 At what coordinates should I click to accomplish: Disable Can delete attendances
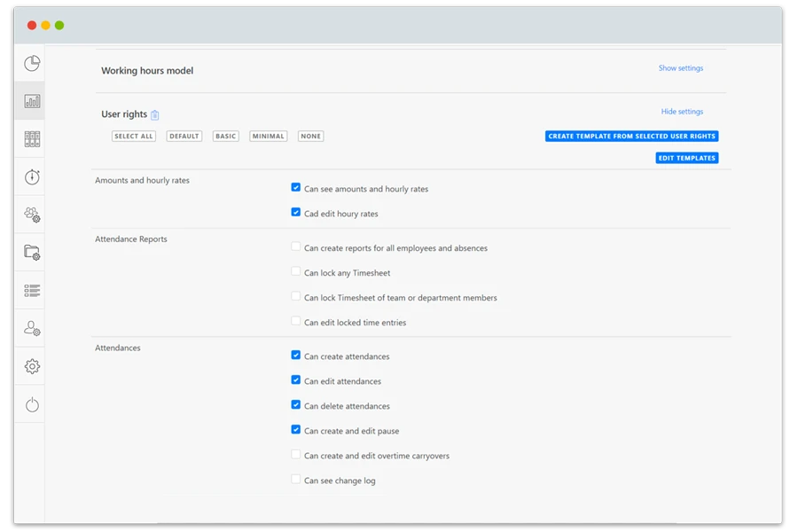[x=296, y=405]
